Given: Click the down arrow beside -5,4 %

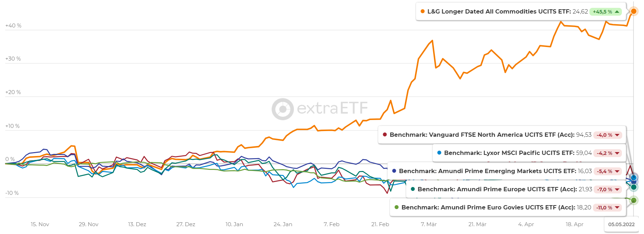Looking at the screenshot, I should 617,171.
